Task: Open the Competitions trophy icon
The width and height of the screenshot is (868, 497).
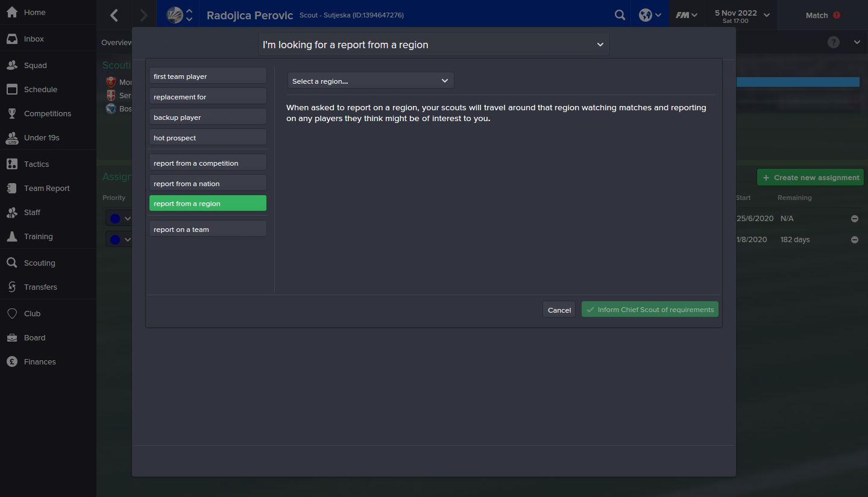Action: click(x=12, y=113)
